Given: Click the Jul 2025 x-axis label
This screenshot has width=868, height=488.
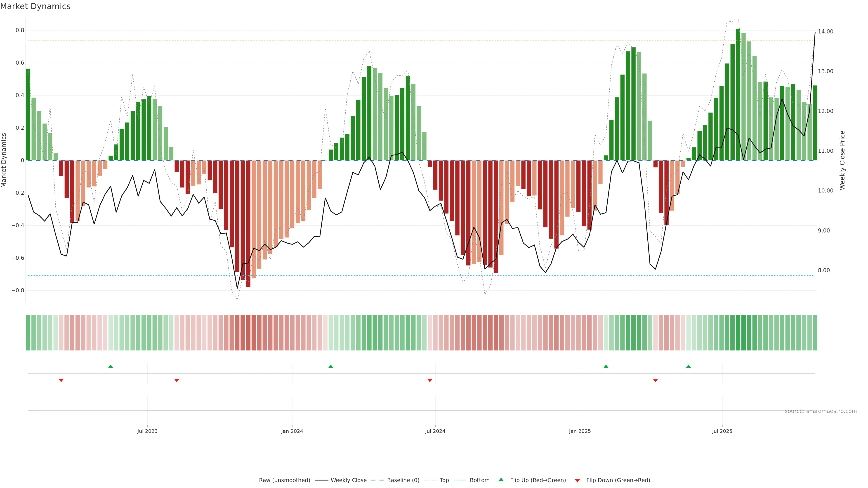Looking at the screenshot, I should point(722,432).
